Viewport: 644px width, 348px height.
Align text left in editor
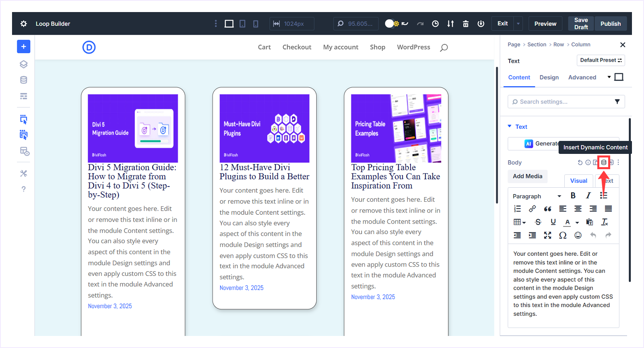[563, 209]
